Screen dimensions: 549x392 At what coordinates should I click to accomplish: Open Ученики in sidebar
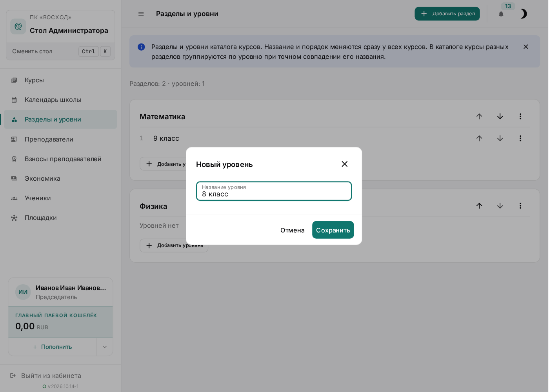click(x=60, y=198)
